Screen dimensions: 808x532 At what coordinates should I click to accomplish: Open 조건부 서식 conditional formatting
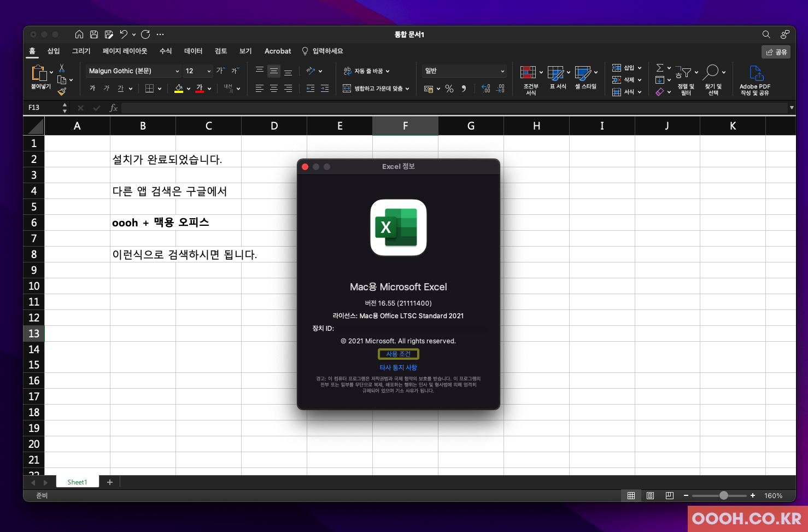click(531, 80)
